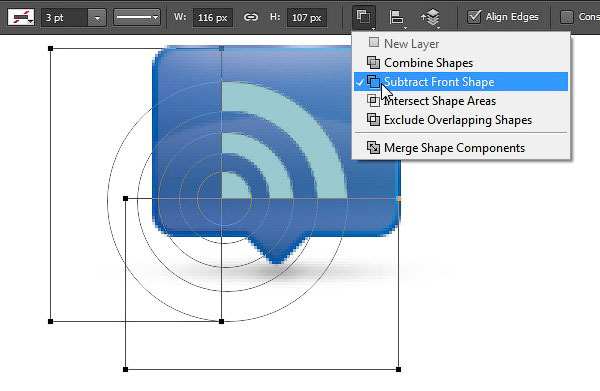Choose Exclude Overlapping Shapes option
Image resolution: width=600 pixels, height=391 pixels.
tap(461, 120)
